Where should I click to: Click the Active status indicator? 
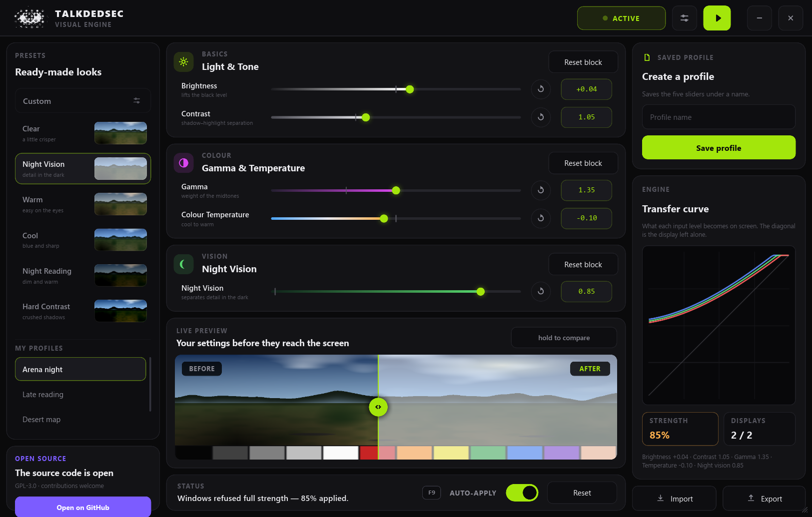(x=621, y=18)
